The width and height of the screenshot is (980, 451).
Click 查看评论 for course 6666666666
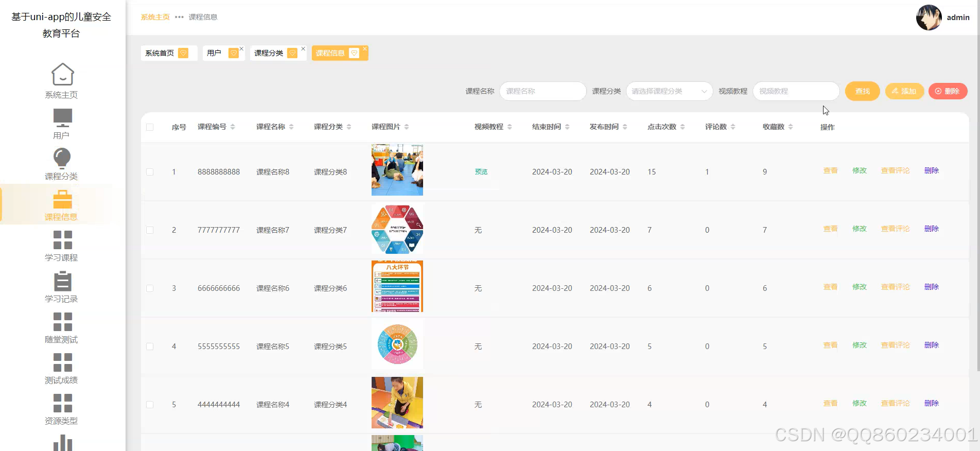[x=896, y=287]
